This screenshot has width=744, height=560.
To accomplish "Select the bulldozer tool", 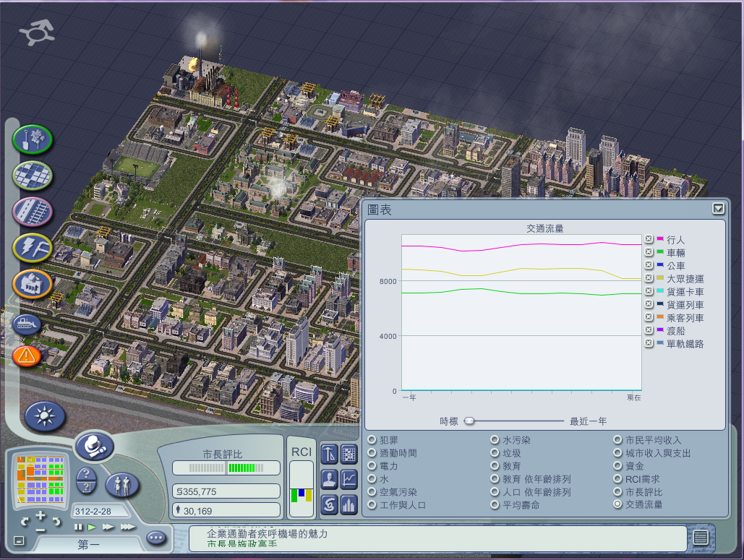I will [x=27, y=324].
